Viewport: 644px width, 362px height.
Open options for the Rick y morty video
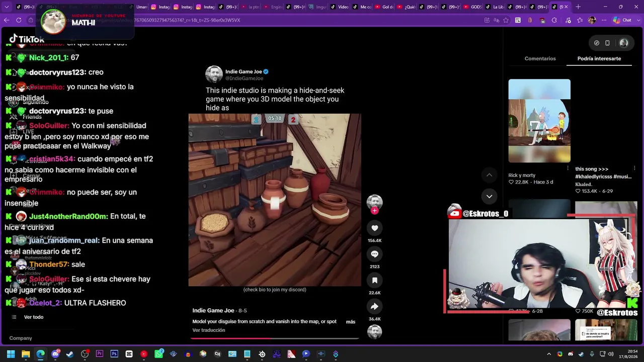pos(568,168)
